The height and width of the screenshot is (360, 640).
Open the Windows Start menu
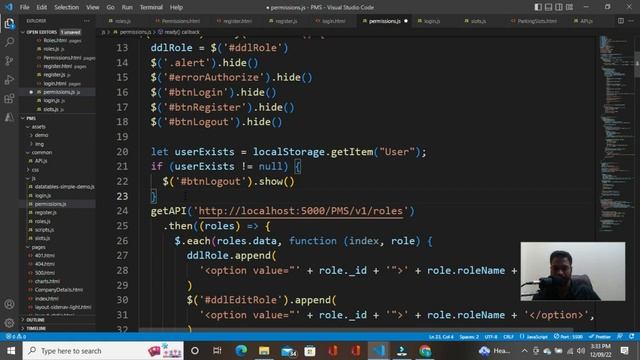tap(11, 351)
